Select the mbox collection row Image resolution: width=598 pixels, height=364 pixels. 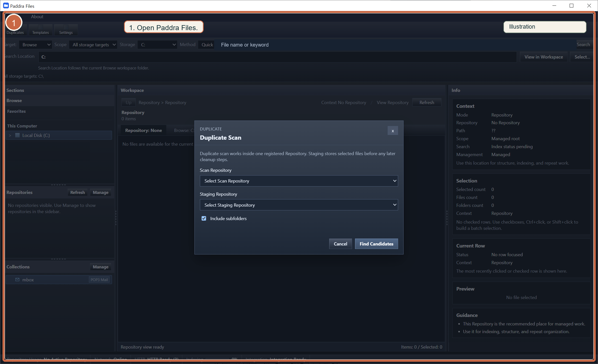[59, 280]
